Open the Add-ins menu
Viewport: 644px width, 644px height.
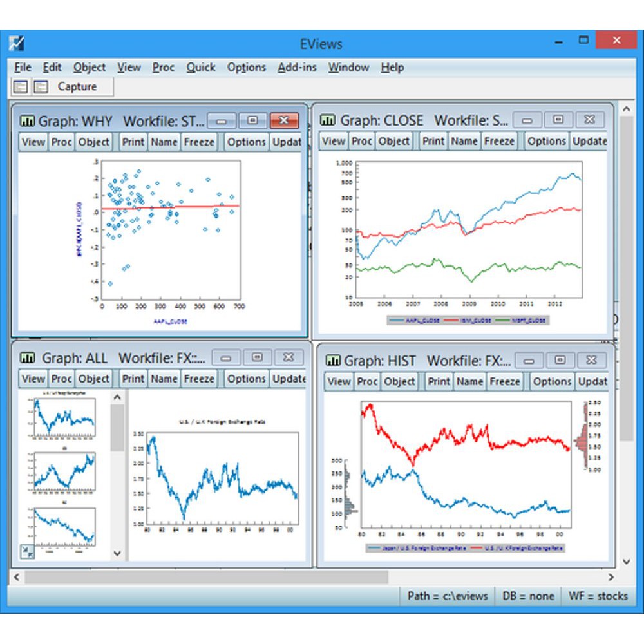(x=297, y=67)
